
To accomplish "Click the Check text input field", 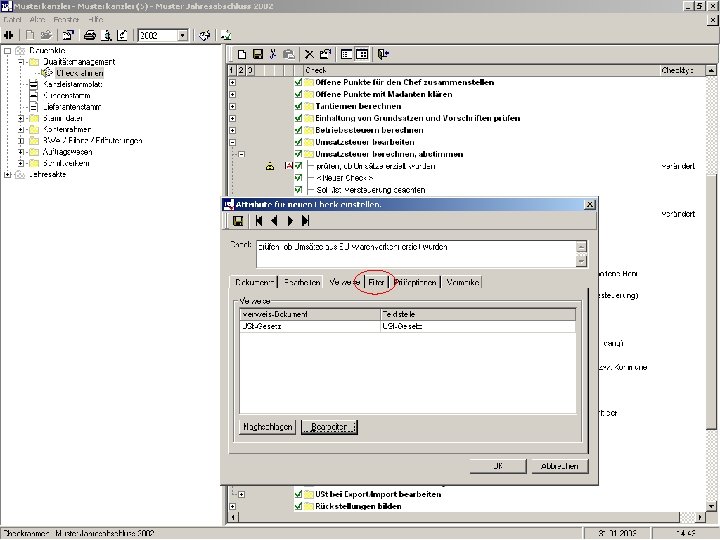I will 416,253.
